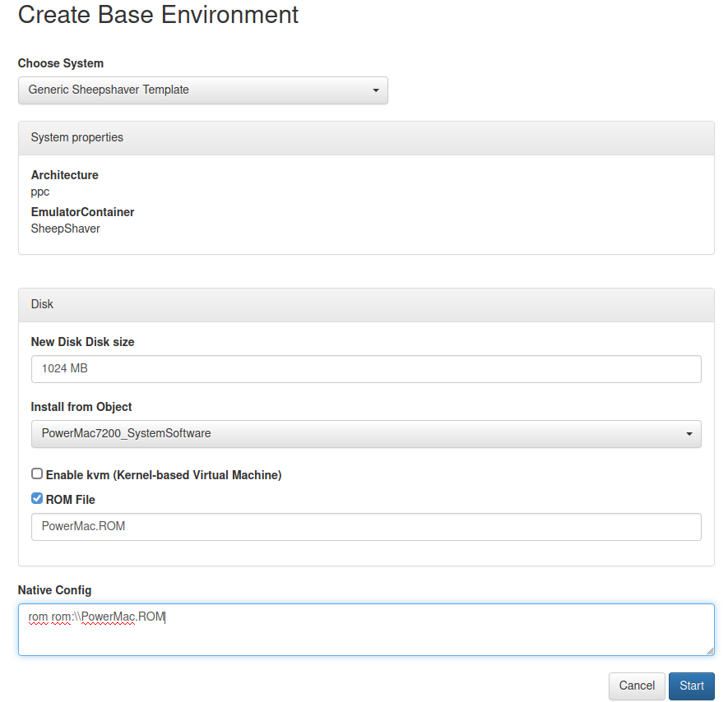Click the Architecture value ppc
The width and height of the screenshot is (728, 702).
40,192
